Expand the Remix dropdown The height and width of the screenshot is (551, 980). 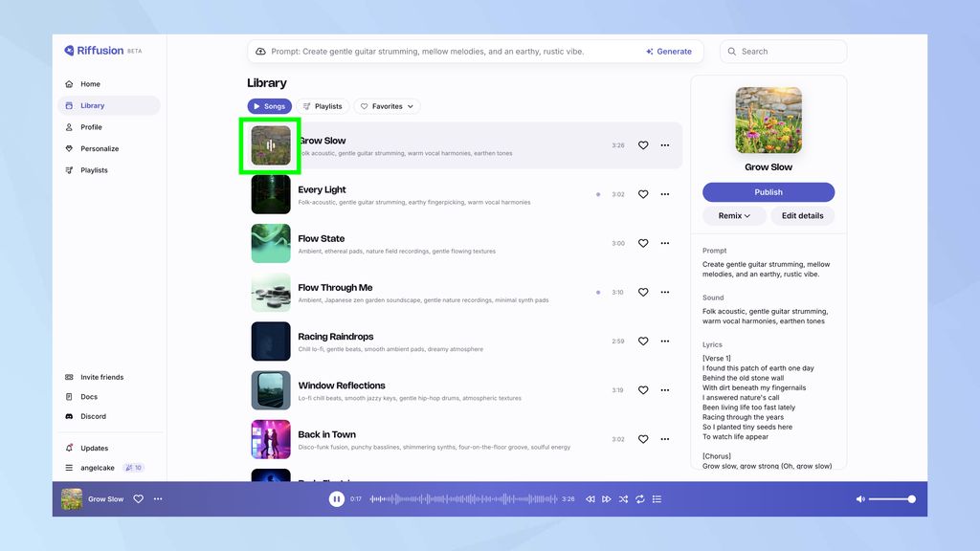coord(733,215)
